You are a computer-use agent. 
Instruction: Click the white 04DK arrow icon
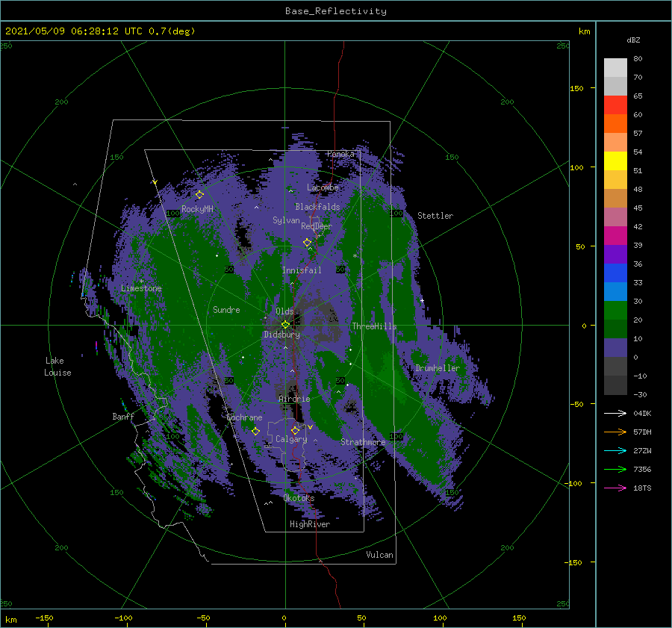point(615,413)
